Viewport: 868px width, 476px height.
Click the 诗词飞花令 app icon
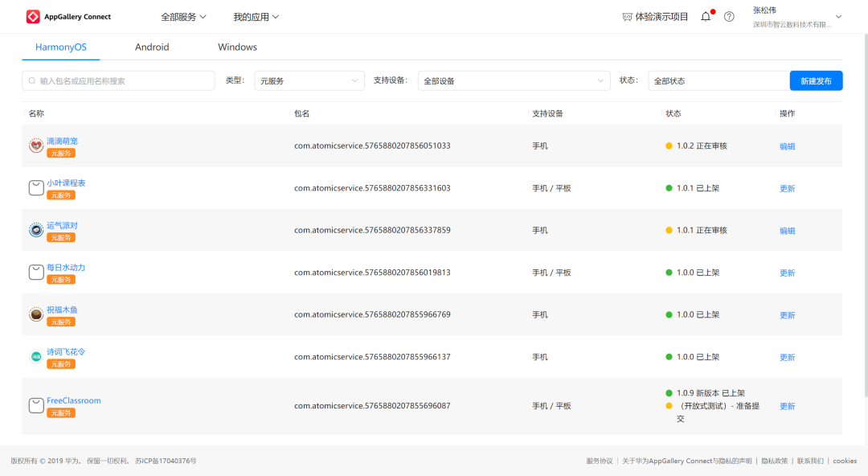point(36,356)
